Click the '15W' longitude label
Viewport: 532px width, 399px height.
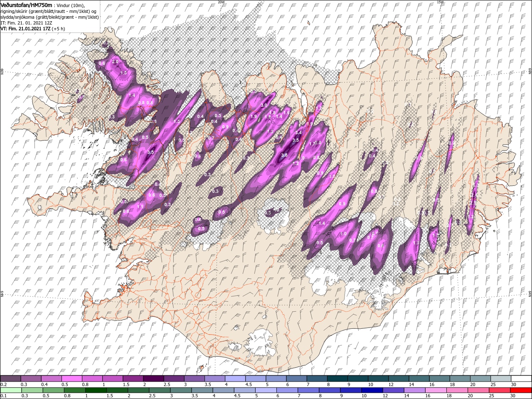pos(441,2)
